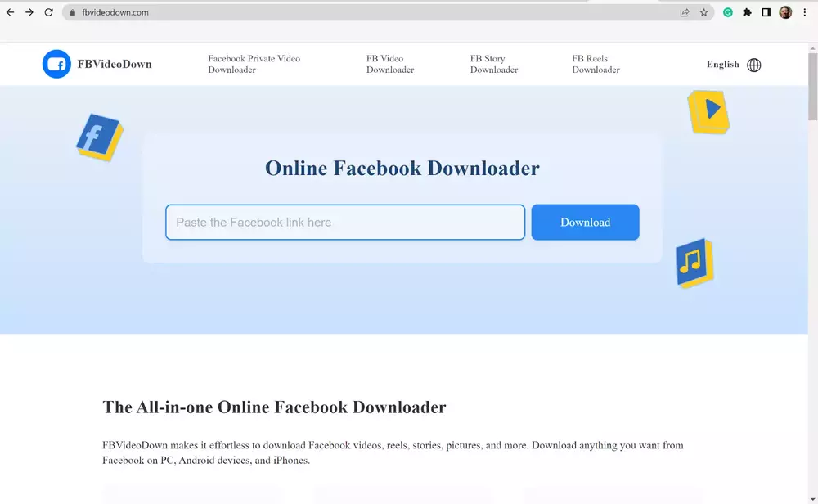Open FB Story Downloader menu item
Screen dimensions: 818x504
pos(493,64)
